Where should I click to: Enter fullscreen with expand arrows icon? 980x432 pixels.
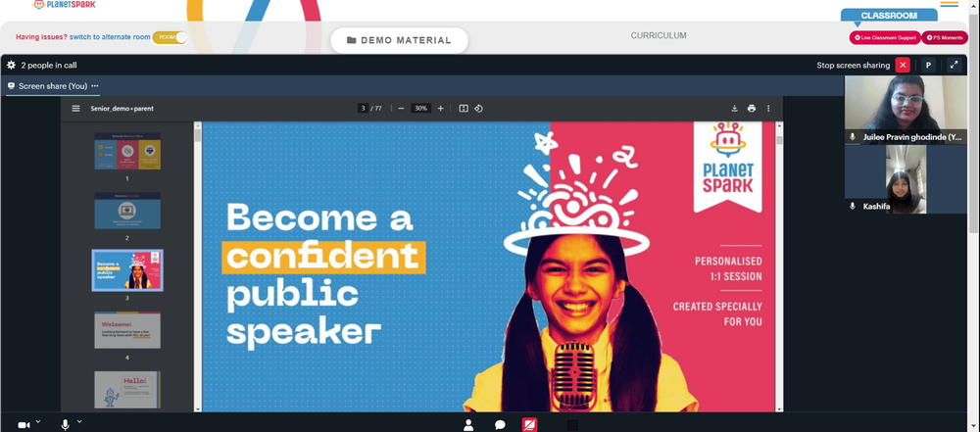tap(954, 65)
